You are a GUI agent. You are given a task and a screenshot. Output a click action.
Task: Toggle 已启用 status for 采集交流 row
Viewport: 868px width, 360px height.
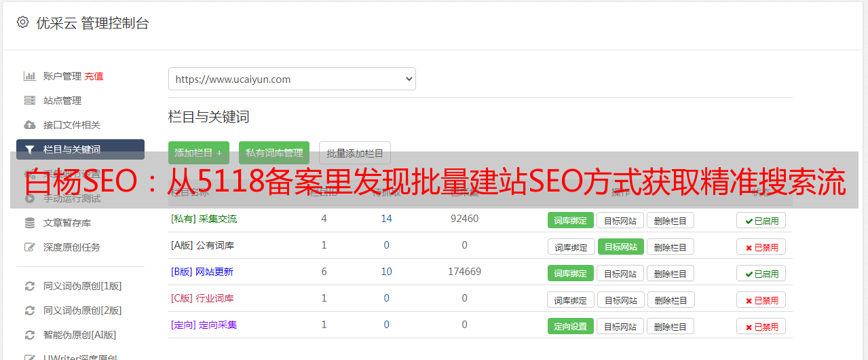(x=761, y=220)
